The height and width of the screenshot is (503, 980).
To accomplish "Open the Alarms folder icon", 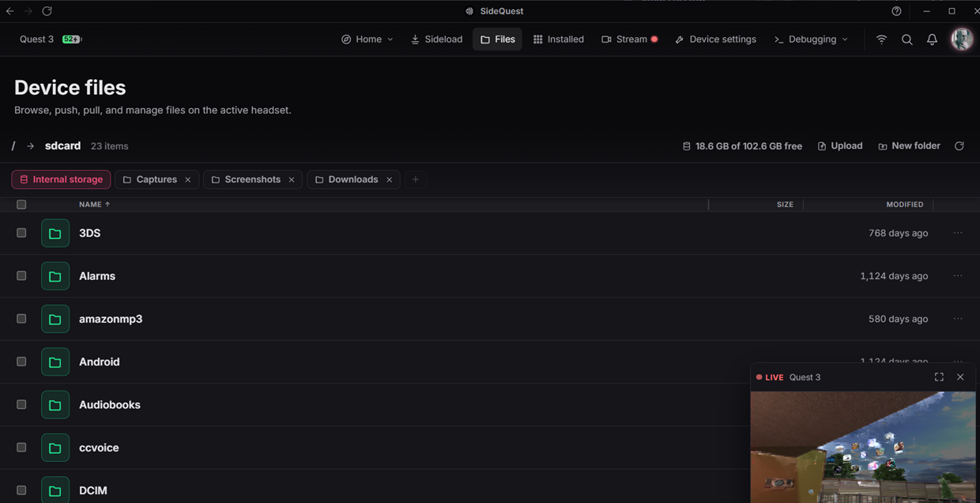I will pos(55,276).
